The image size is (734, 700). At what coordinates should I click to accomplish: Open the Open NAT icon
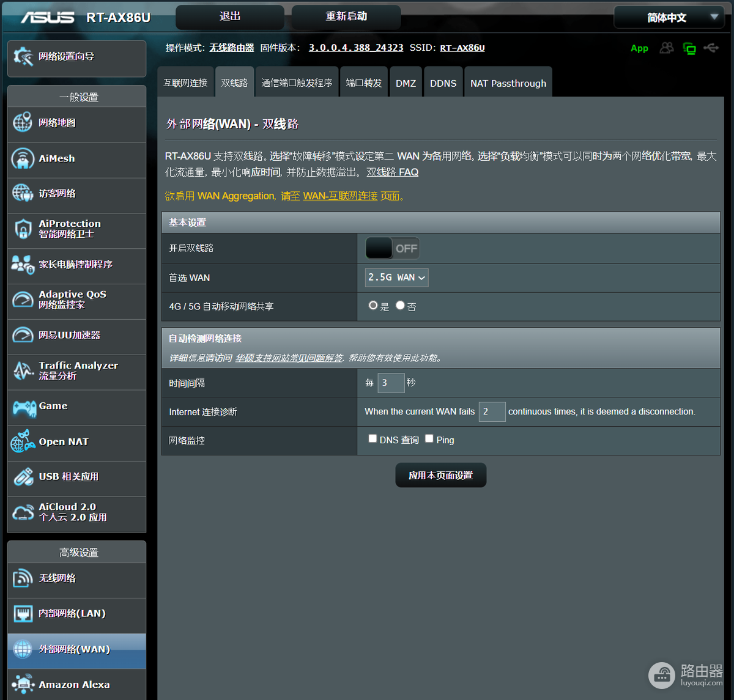[23, 441]
